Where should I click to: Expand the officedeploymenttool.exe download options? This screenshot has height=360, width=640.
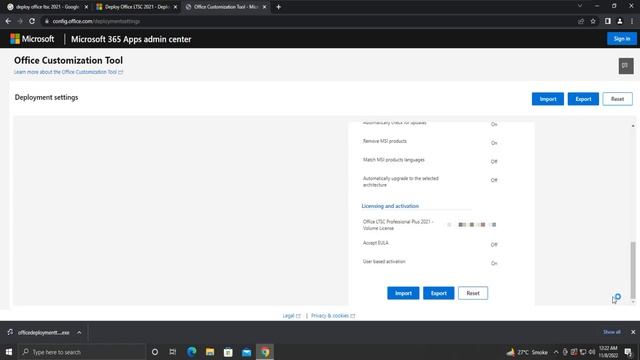point(79,332)
